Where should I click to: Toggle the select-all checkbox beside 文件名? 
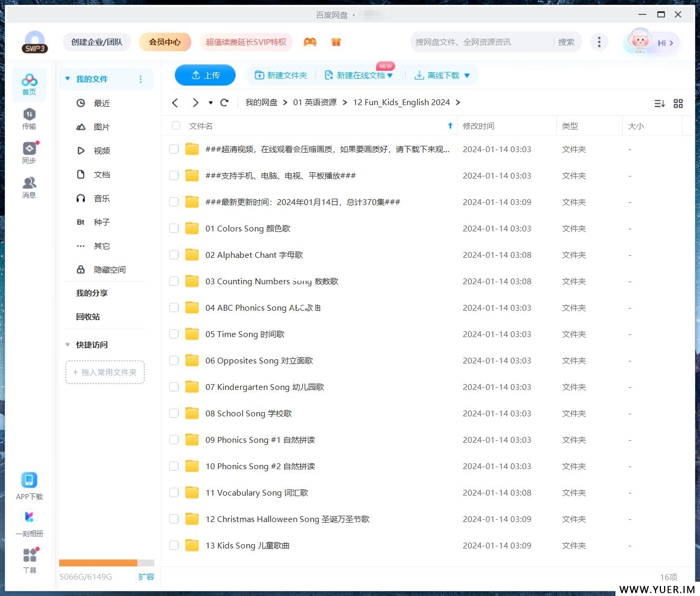[x=176, y=126]
